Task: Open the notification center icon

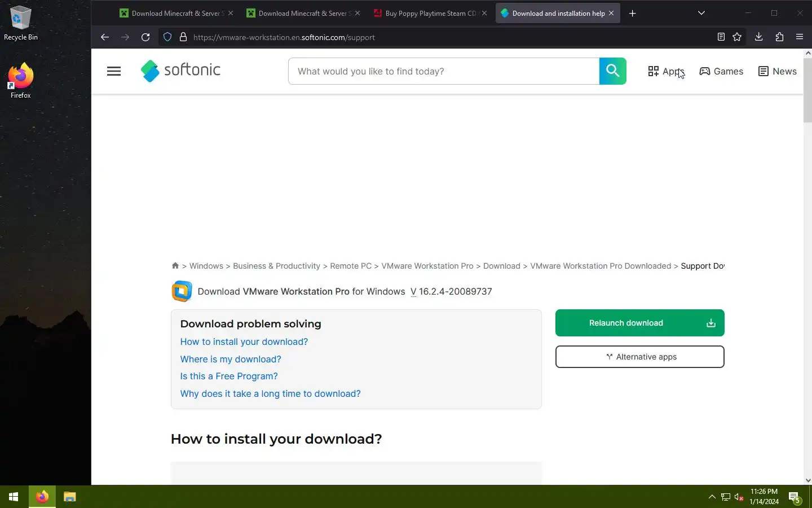Action: (x=795, y=497)
